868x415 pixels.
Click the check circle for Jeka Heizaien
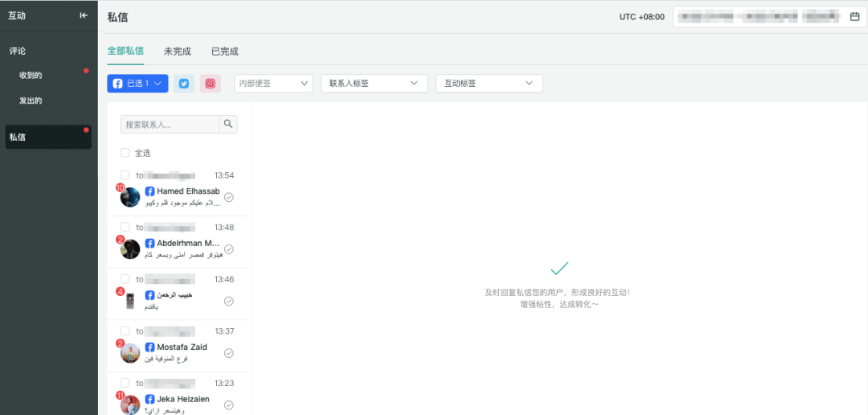coord(229,405)
